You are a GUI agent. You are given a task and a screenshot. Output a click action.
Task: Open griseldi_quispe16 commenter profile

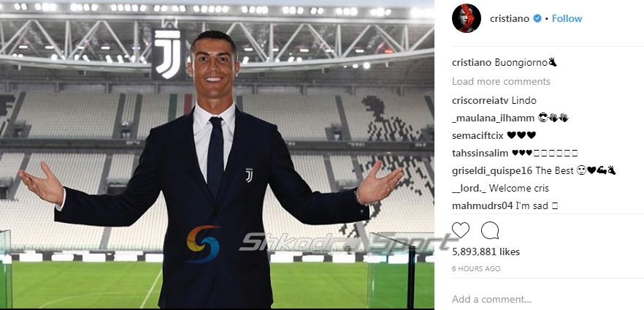pos(492,170)
